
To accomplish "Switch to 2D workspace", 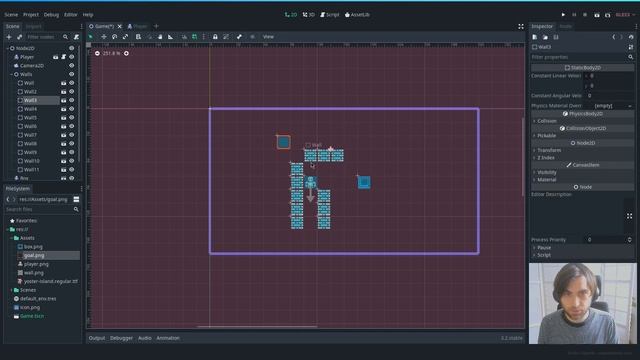I will click(291, 15).
